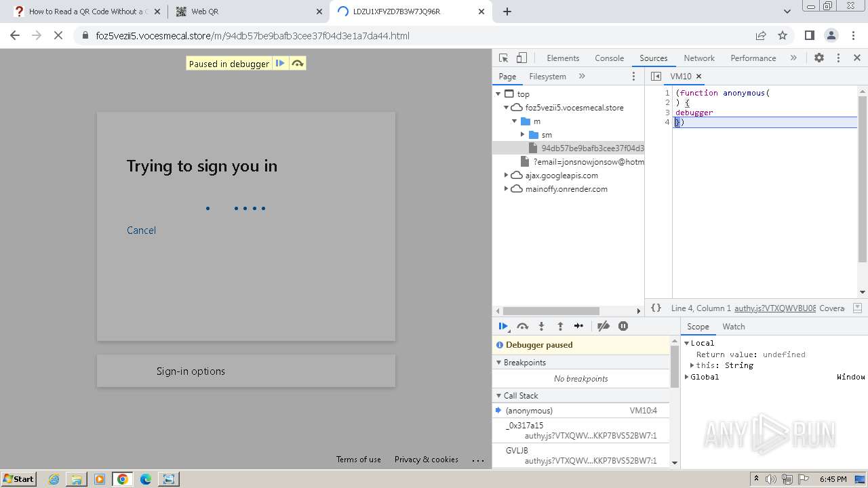Toggle device toolbar icon

pyautogui.click(x=521, y=58)
